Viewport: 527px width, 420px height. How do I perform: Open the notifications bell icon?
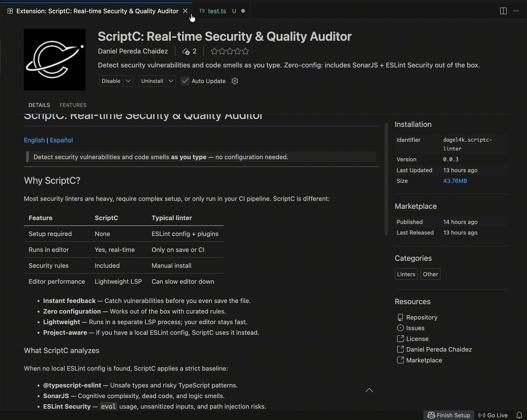pos(519,415)
